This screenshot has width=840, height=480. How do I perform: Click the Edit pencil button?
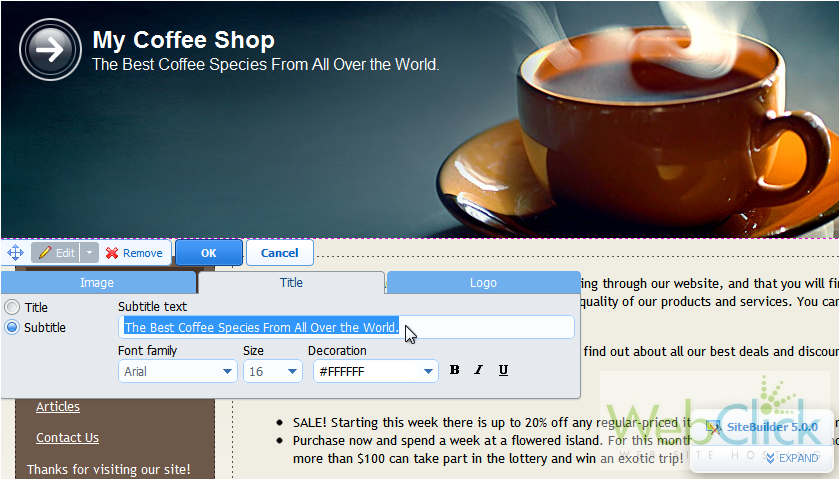(x=56, y=252)
